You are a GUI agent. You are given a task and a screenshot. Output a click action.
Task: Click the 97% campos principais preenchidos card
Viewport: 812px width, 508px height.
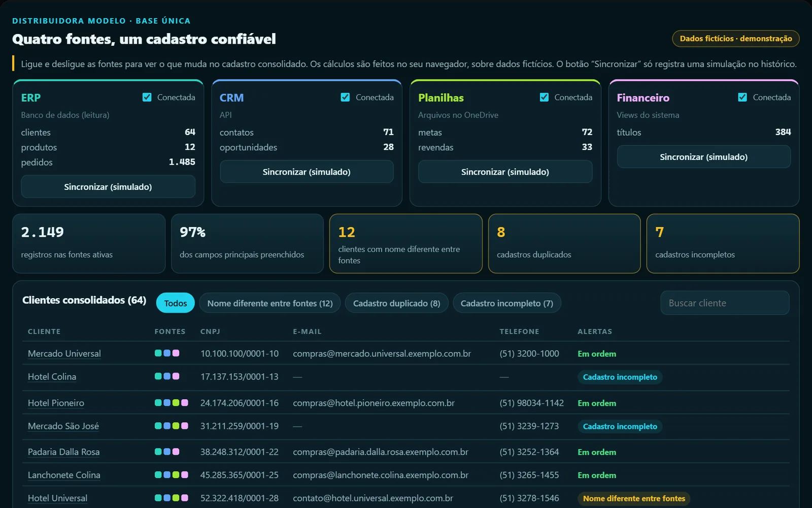tap(247, 243)
